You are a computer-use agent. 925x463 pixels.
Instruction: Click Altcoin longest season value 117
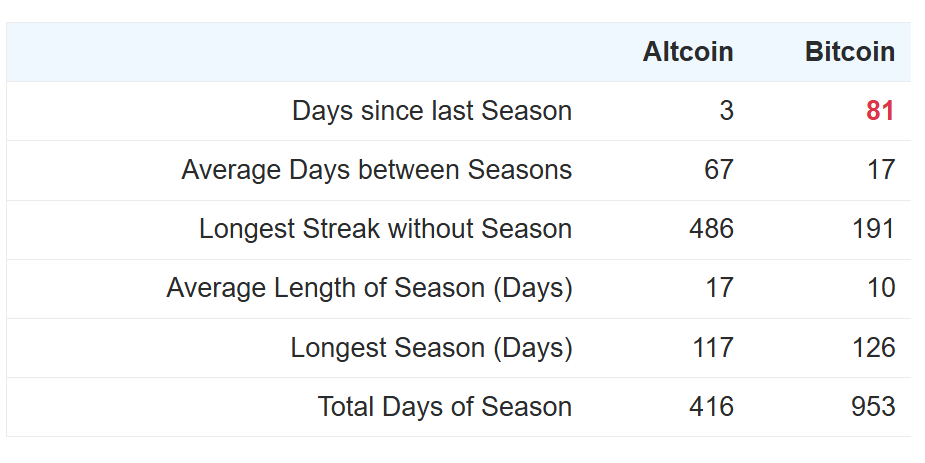[711, 348]
